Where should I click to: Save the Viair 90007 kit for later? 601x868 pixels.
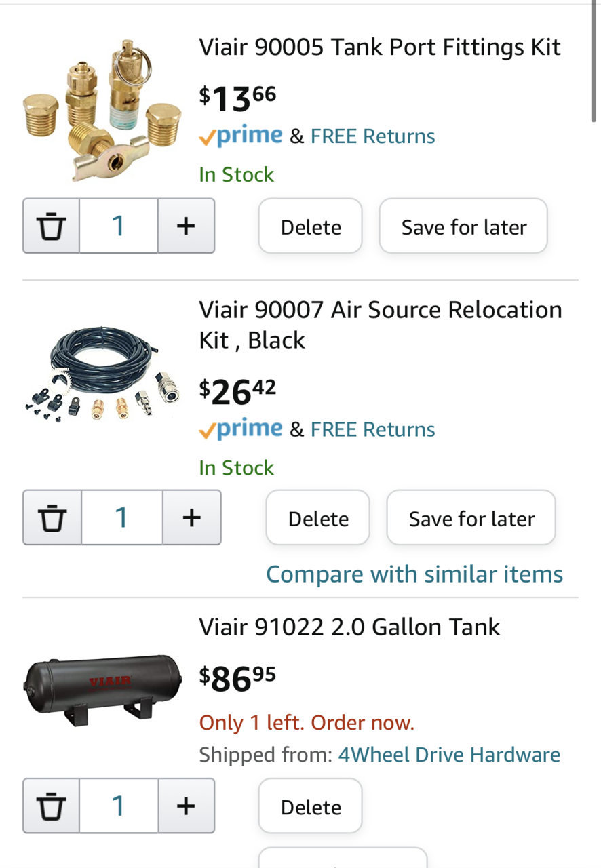471,518
